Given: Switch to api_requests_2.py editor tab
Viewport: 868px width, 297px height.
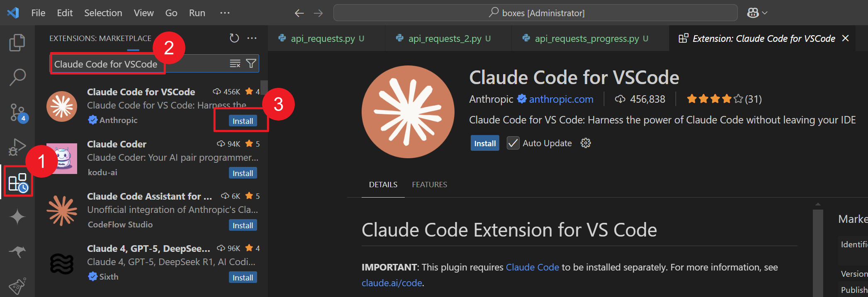Looking at the screenshot, I should coord(445,39).
